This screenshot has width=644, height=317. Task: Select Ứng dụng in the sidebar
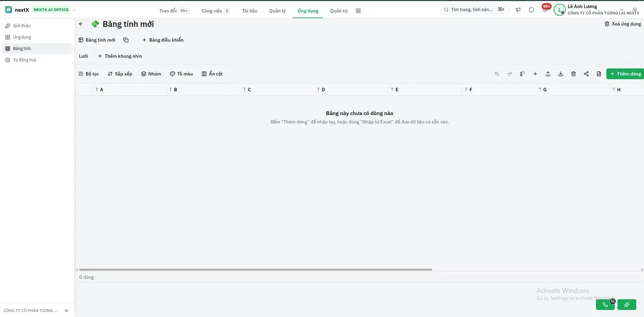(x=37, y=37)
